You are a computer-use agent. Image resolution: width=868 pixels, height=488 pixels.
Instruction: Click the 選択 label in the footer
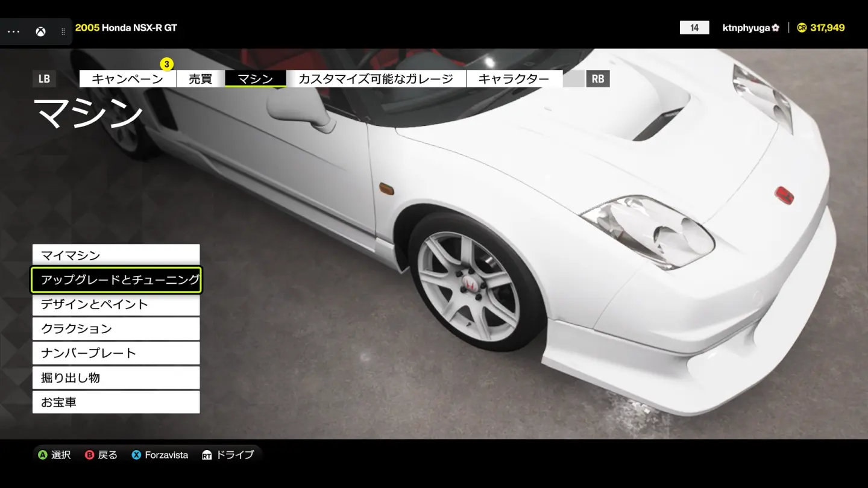click(x=61, y=455)
